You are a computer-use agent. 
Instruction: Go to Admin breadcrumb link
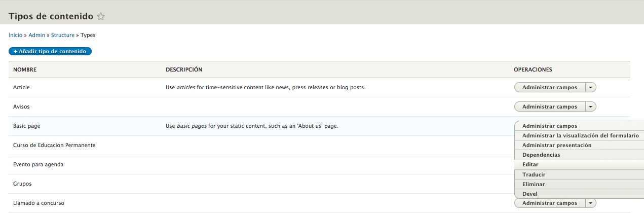36,35
